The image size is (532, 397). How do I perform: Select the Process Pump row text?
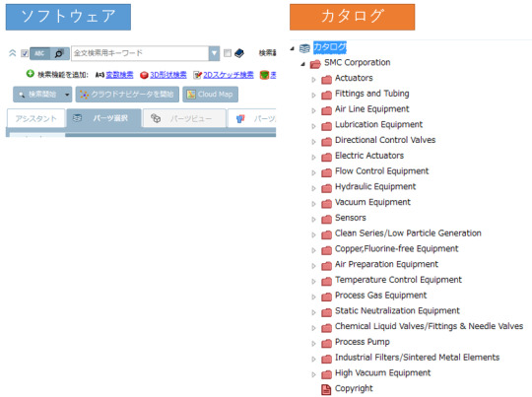363,342
